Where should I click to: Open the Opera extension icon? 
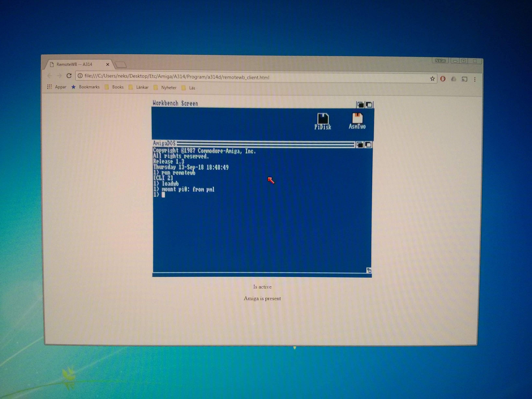coord(443,79)
